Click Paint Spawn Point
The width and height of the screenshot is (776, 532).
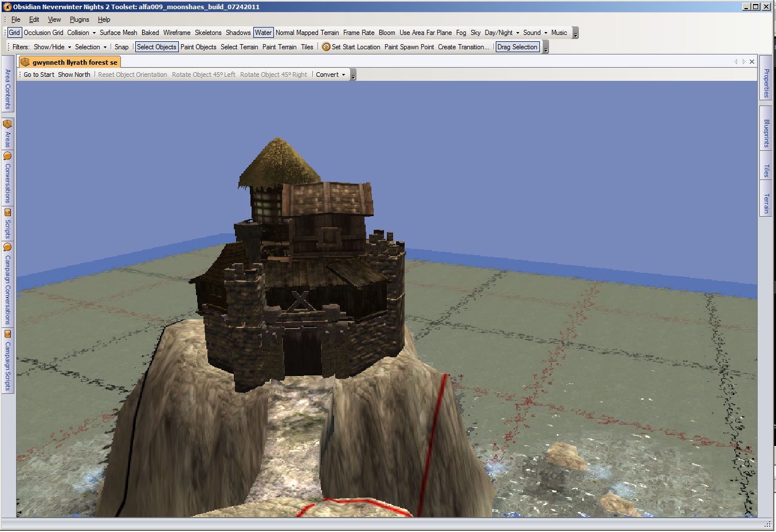point(409,47)
